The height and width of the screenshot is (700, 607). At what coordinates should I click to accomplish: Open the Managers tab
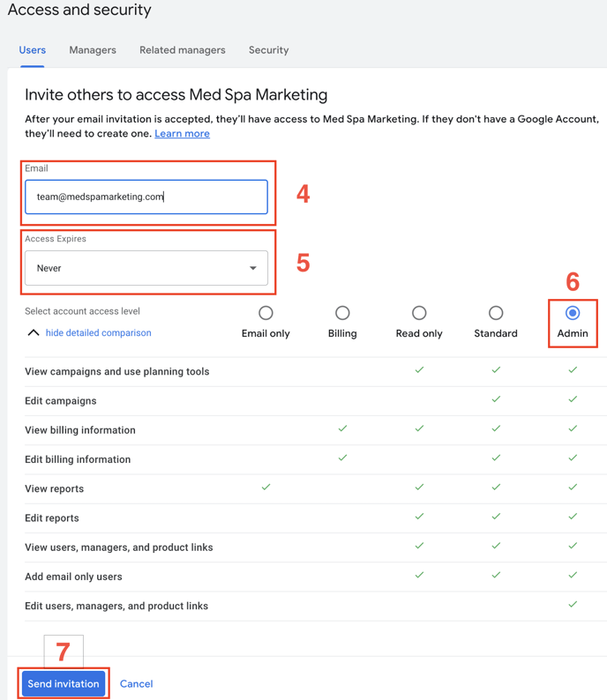coord(93,50)
